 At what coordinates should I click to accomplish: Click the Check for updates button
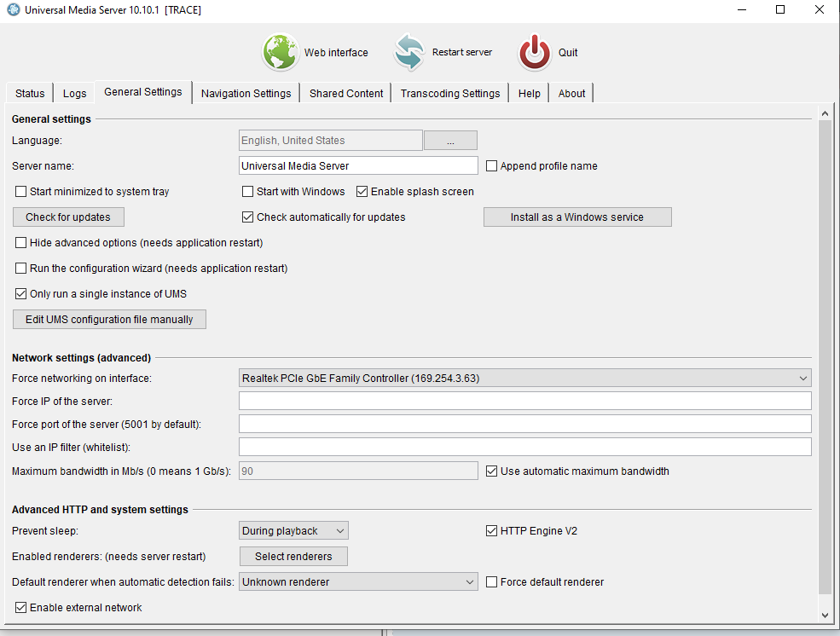click(x=68, y=217)
